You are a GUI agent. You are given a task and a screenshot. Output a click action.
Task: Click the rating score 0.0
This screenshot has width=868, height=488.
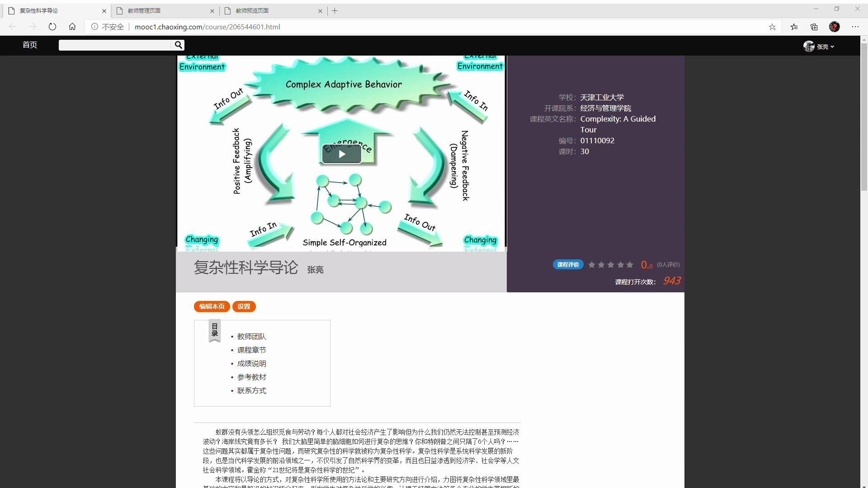(x=647, y=265)
